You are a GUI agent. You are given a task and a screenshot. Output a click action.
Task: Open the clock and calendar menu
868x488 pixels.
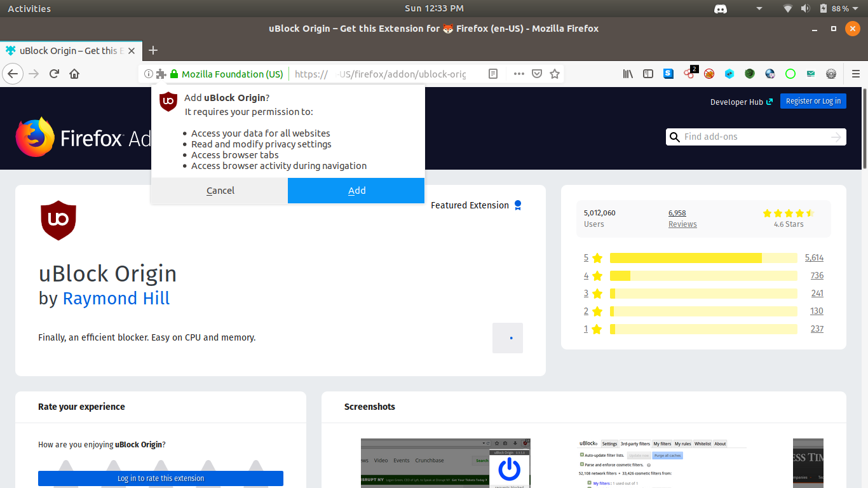(x=434, y=9)
